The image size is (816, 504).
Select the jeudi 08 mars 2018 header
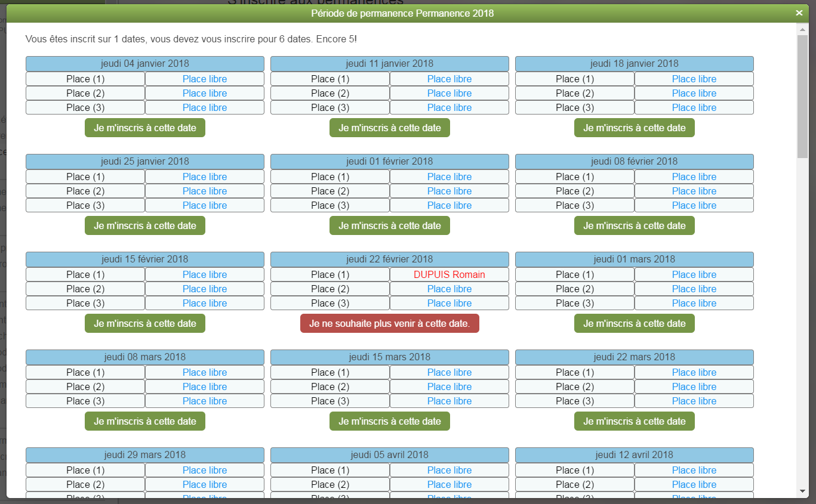pyautogui.click(x=145, y=357)
